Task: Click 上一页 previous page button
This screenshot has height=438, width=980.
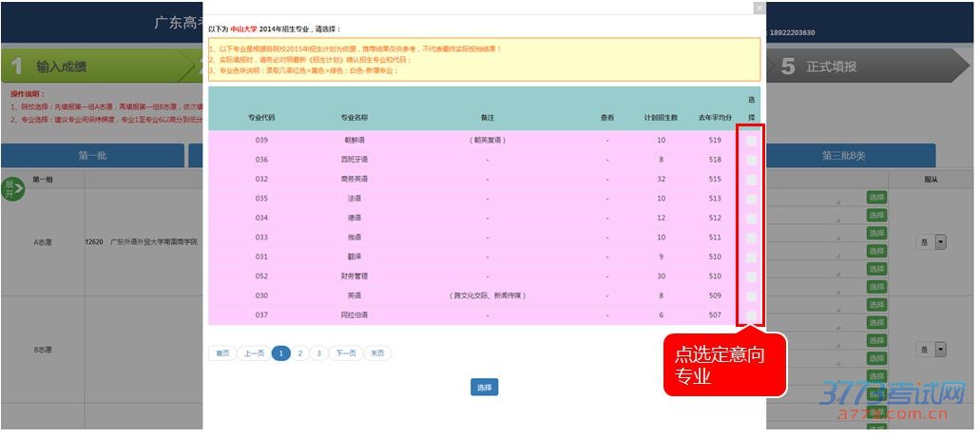Action: coord(253,353)
